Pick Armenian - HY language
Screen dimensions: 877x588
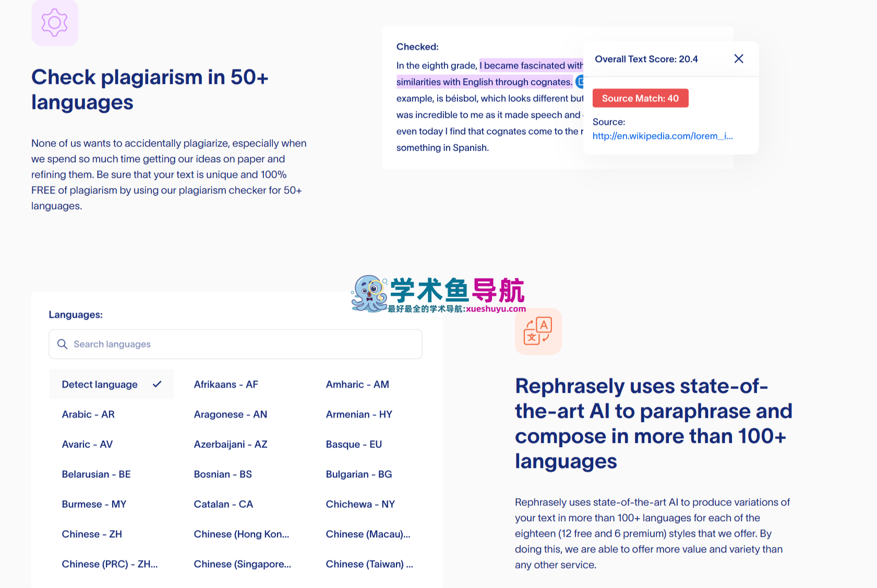359,414
